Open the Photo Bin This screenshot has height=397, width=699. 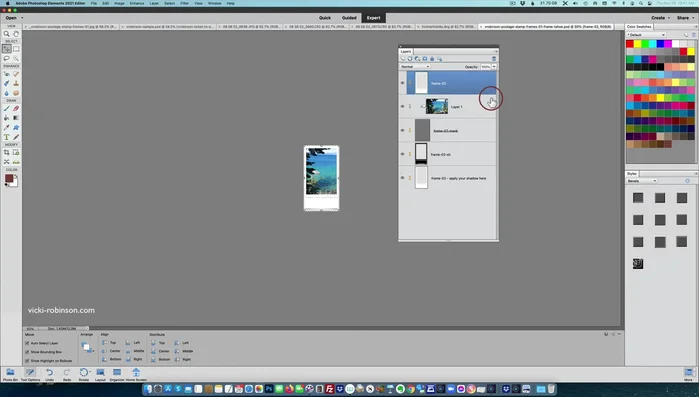pos(10,374)
